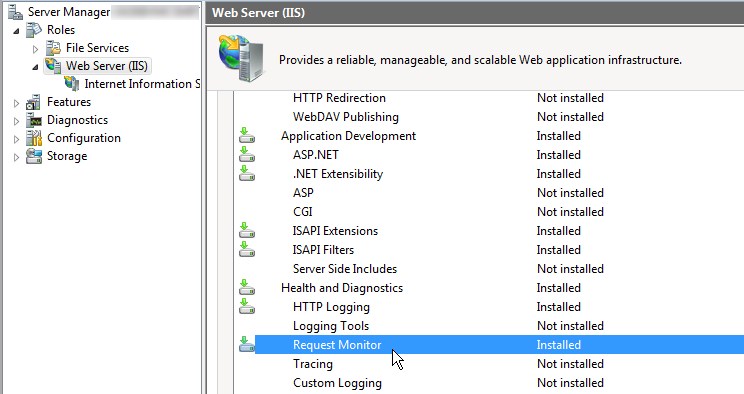Expand the Features tree node
The height and width of the screenshot is (394, 744).
(17, 103)
